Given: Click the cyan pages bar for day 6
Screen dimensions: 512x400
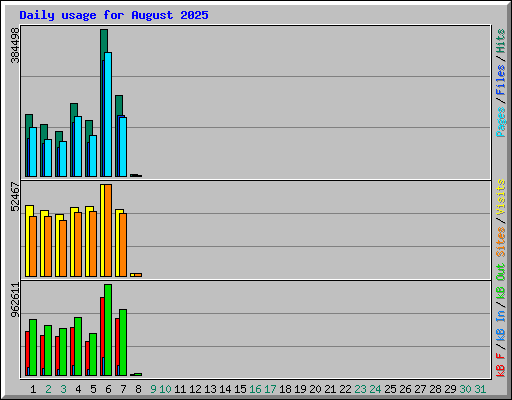Looking at the screenshot, I should pyautogui.click(x=108, y=114).
